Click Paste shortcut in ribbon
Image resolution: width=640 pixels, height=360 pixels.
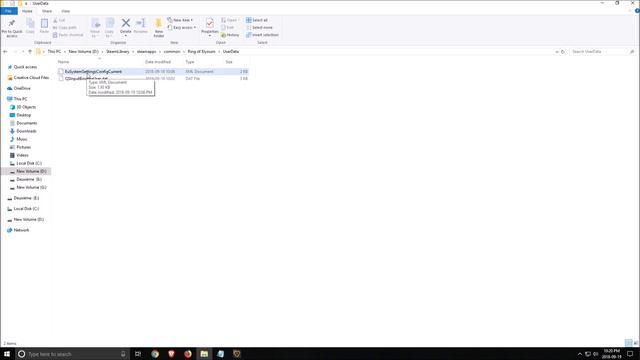click(68, 35)
